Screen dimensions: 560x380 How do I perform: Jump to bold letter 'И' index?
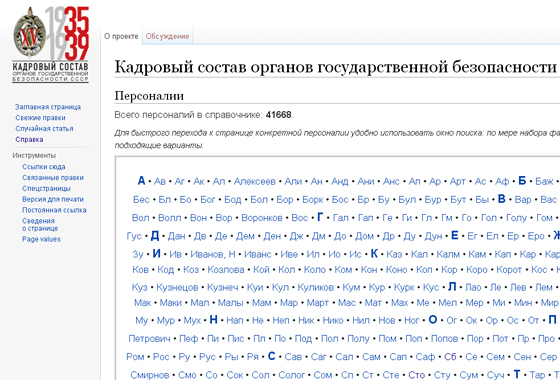(x=156, y=254)
